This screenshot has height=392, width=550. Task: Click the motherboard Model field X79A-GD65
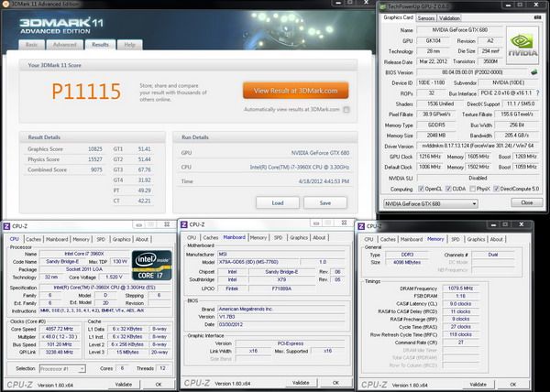coord(258,262)
